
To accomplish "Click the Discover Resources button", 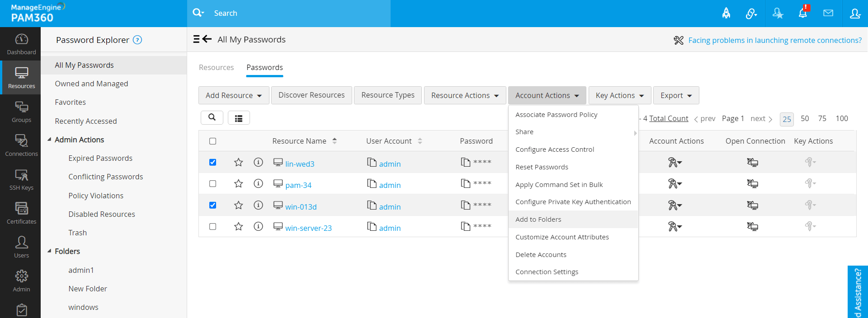I will (311, 95).
